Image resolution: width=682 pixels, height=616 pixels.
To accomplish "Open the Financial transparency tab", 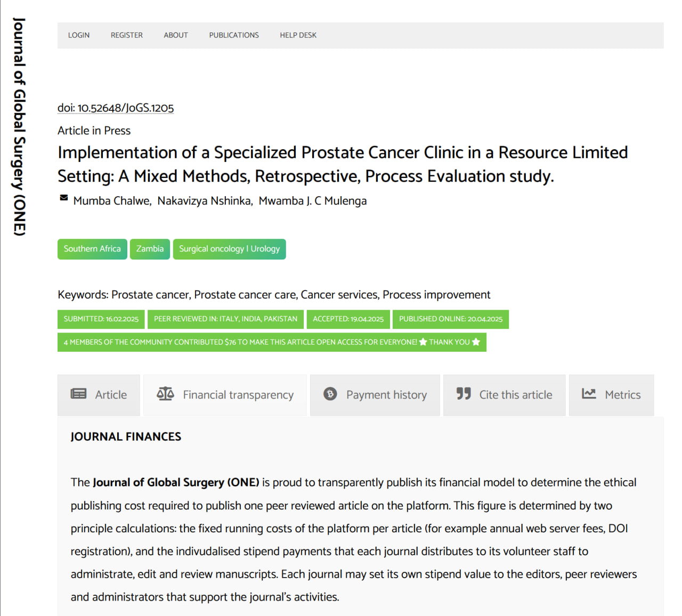I will pos(225,395).
